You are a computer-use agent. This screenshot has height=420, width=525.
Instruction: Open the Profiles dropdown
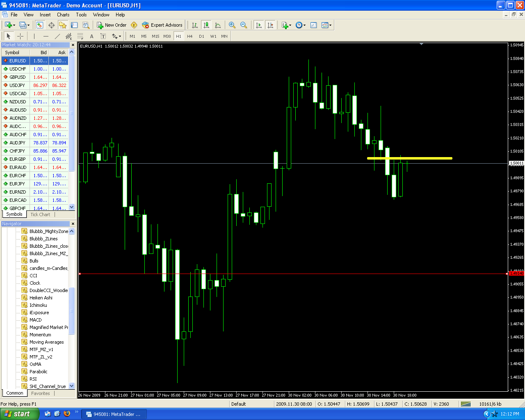pos(25,25)
